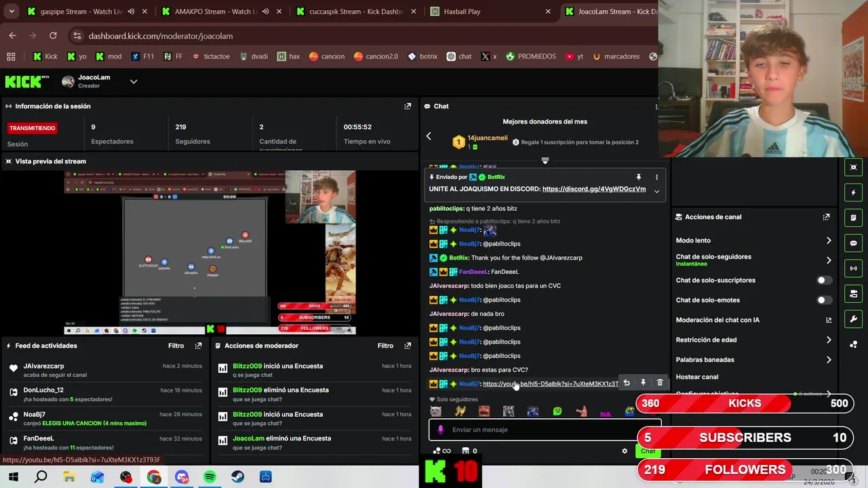Open the pinned BotRix message options menu

(656, 177)
